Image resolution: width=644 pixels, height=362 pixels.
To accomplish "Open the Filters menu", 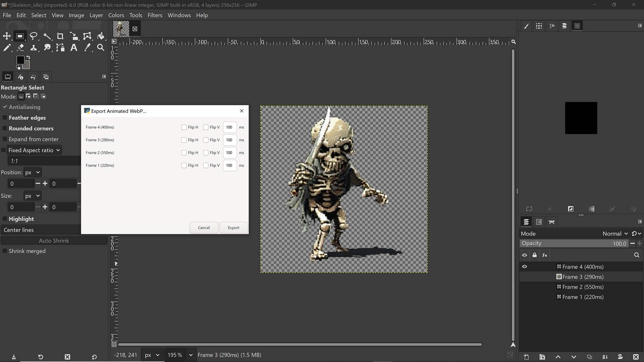I will click(155, 15).
